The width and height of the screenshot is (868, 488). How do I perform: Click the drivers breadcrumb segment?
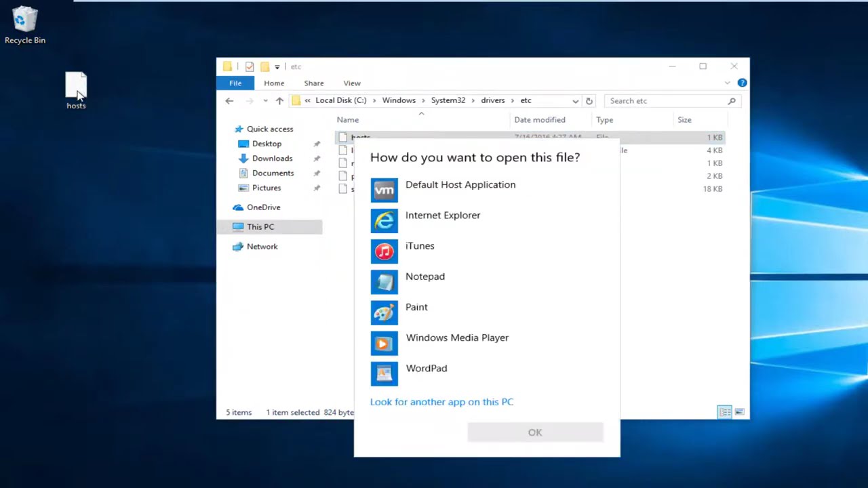(x=493, y=100)
